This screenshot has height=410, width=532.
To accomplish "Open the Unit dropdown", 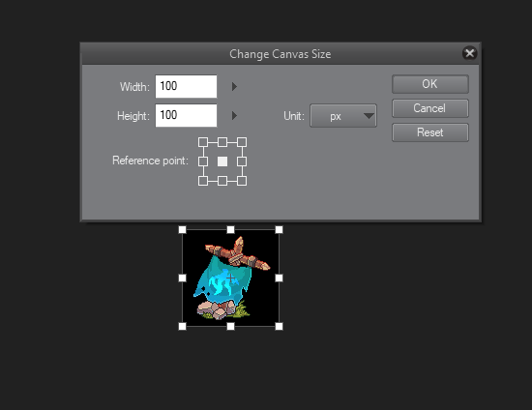I will pyautogui.click(x=343, y=116).
